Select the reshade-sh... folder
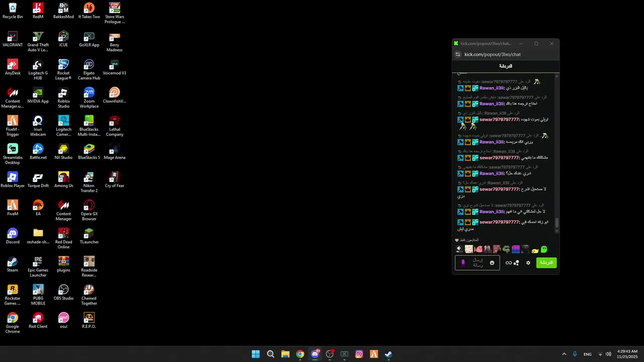This screenshot has height=362, width=644. [38, 236]
